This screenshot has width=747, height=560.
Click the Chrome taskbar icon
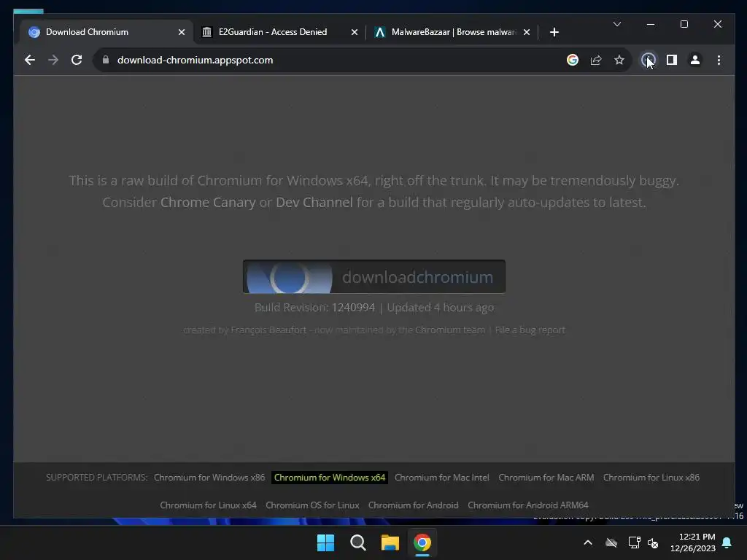point(422,542)
